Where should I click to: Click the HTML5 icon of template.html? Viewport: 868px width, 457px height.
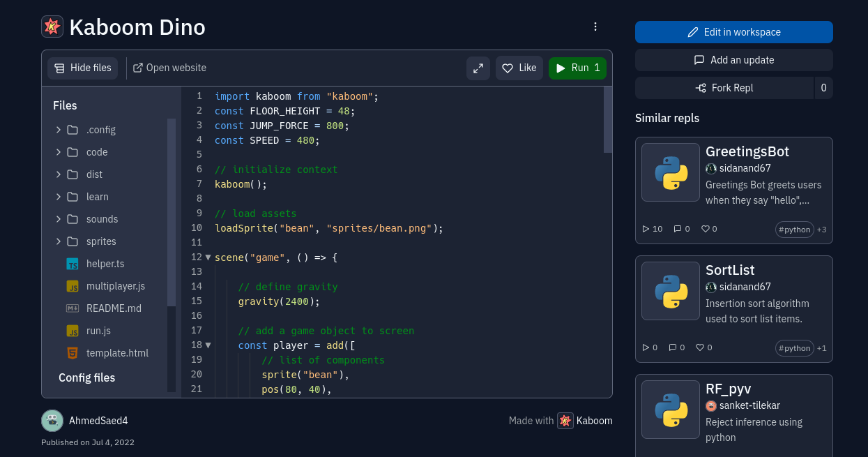(73, 353)
